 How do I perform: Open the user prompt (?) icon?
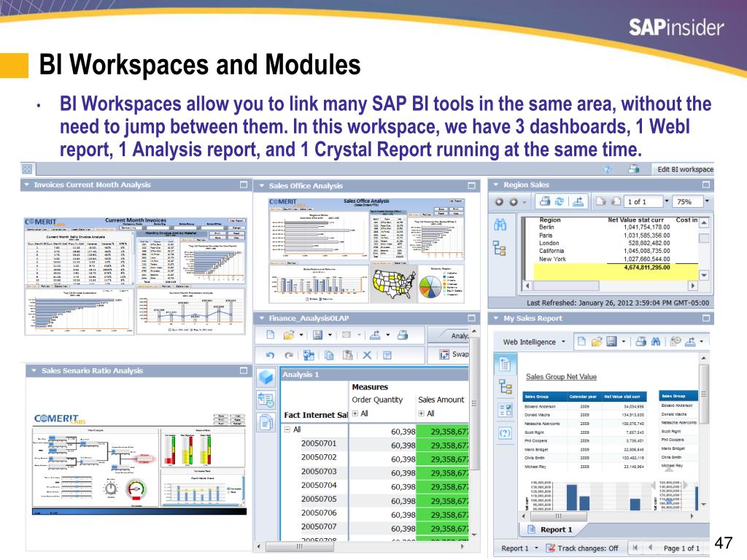pyautogui.click(x=505, y=433)
